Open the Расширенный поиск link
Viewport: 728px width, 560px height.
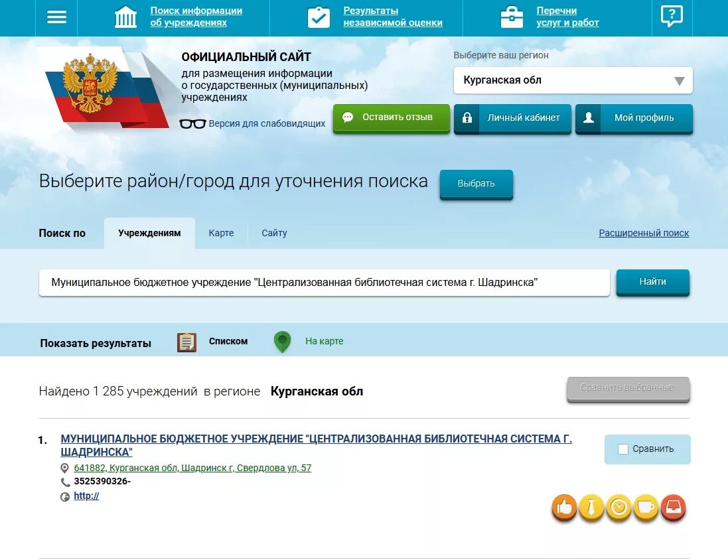[644, 233]
